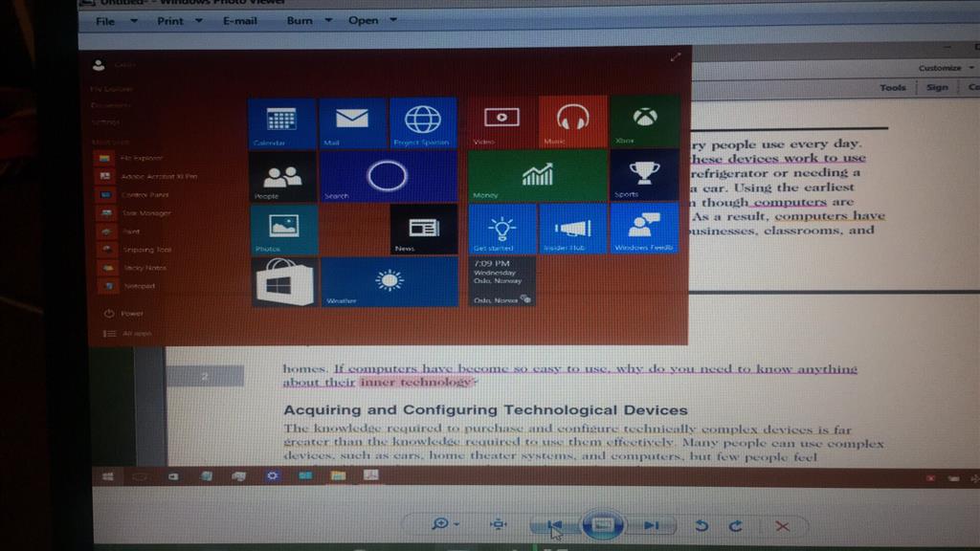Open the Burn menu
The image size is (980, 551).
300,21
